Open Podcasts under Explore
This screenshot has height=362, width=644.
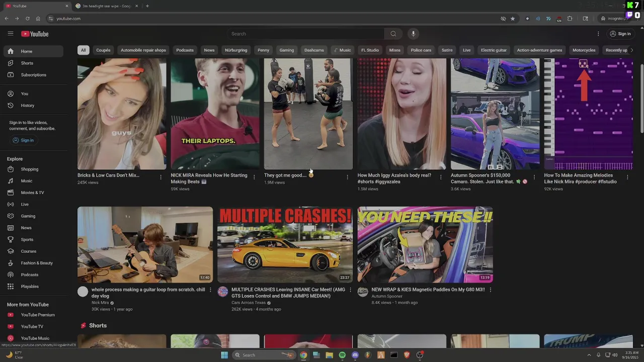(x=33, y=275)
